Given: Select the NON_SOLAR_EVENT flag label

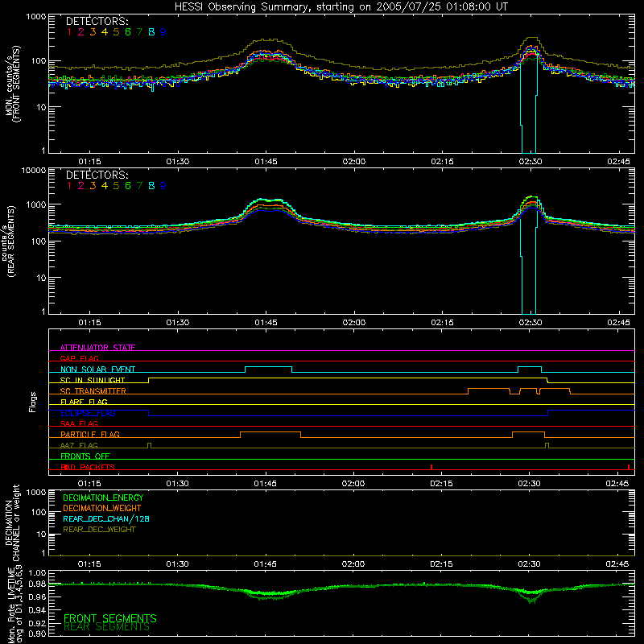Looking at the screenshot, I should (x=97, y=369).
